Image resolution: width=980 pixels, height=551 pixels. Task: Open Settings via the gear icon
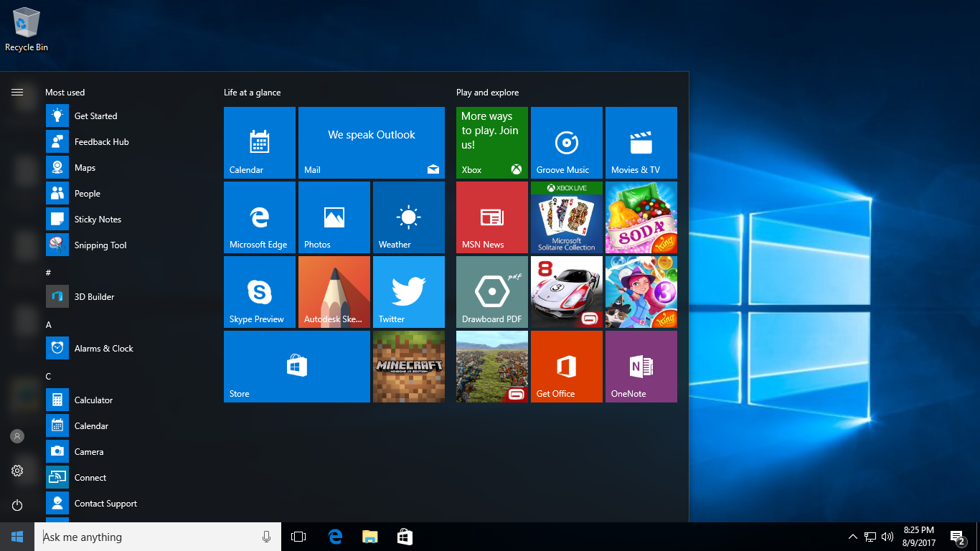pos(17,471)
